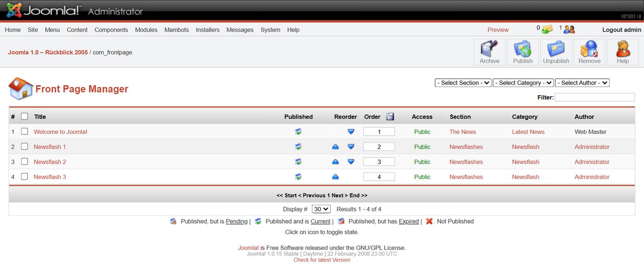Click the order field for Newsflash 2
Screen dimensions: 644x276
(379, 161)
